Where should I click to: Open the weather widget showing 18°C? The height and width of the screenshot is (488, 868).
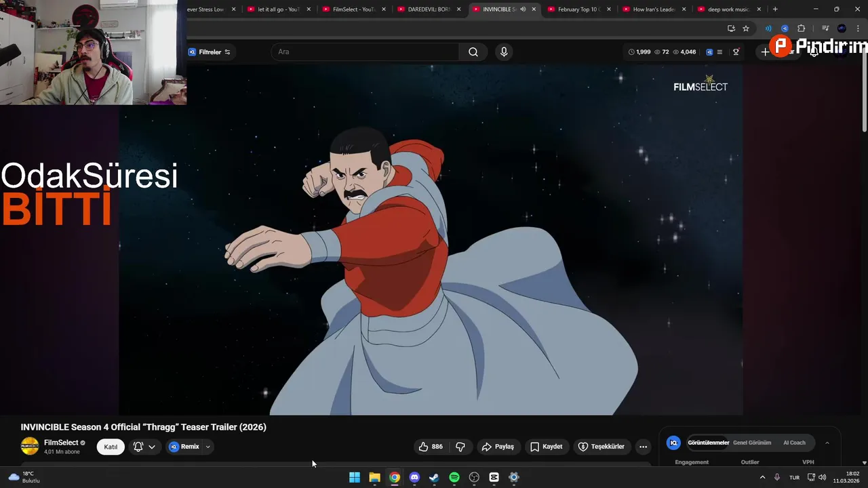(24, 477)
